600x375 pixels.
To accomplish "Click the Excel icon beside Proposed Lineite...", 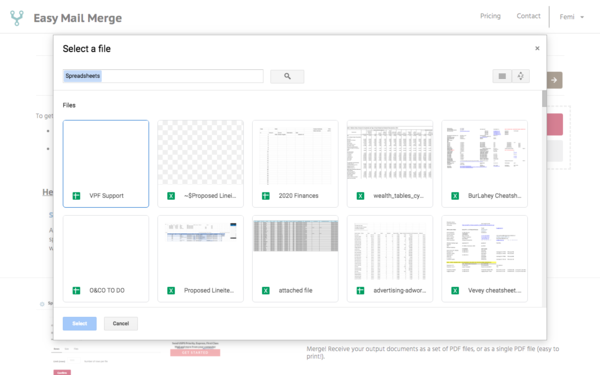I will coord(171,291).
